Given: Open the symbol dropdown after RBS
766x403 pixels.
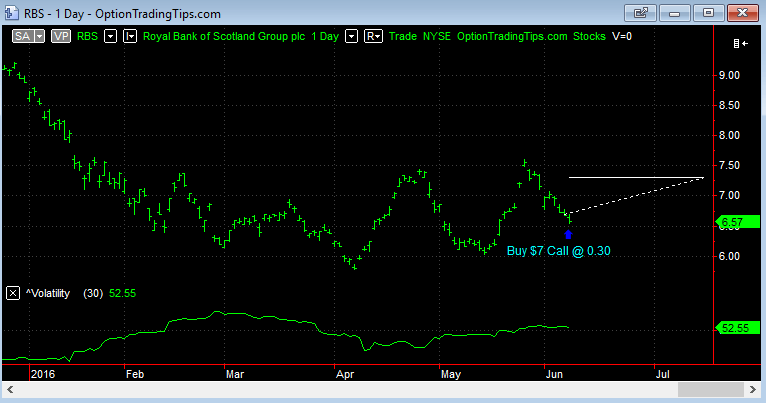Looking at the screenshot, I should point(111,37).
